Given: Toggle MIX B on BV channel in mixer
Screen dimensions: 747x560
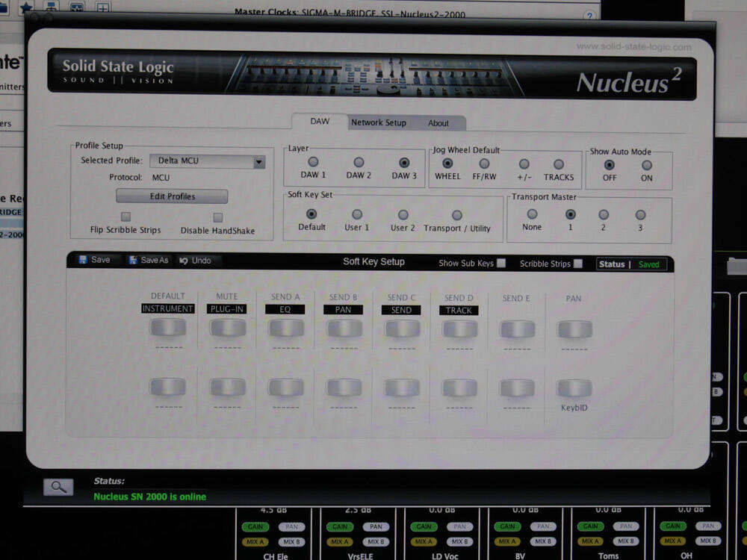Looking at the screenshot, I should pyautogui.click(x=543, y=541).
